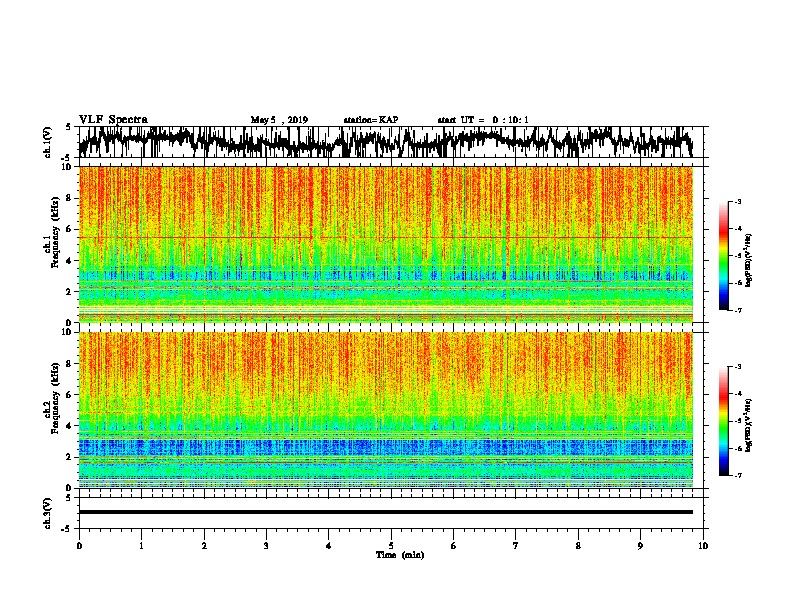This screenshot has height=612, width=792.
Task: Click the "8" kHz tick of ch.1 spectrogram
Action: (70, 198)
